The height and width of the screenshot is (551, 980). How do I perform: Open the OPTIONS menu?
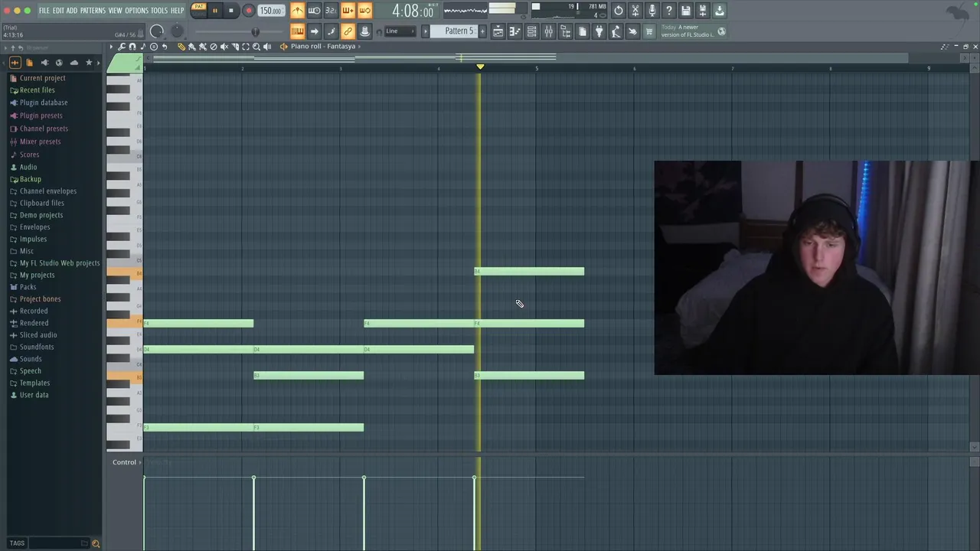(x=136, y=11)
